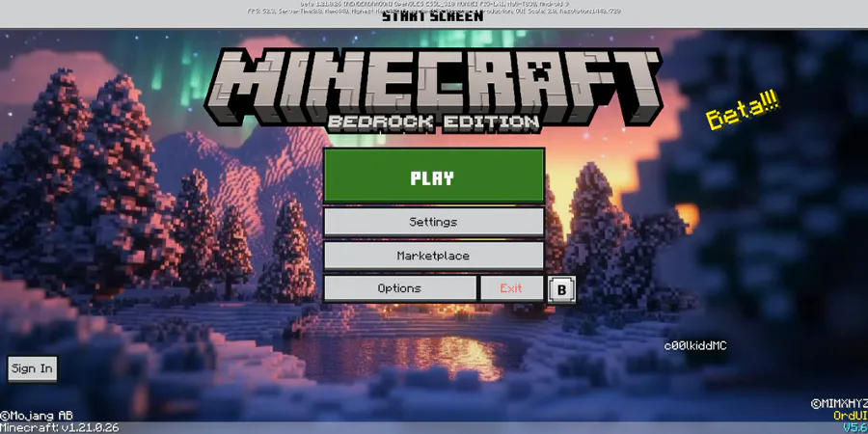Click the ©Mojang AB copyright text
The width and height of the screenshot is (868, 434).
[37, 416]
